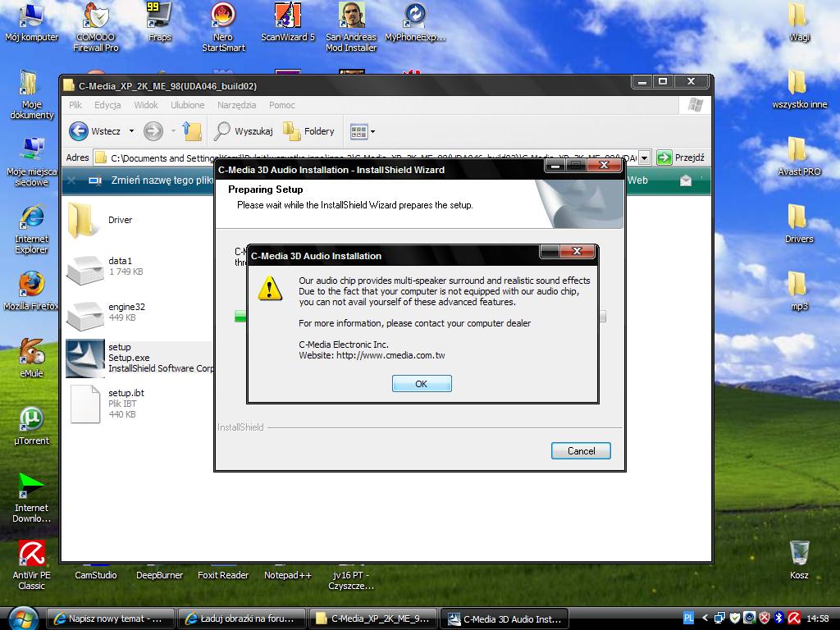The width and height of the screenshot is (840, 630).
Task: Select the Driver folder in Explorer
Action: pos(100,220)
